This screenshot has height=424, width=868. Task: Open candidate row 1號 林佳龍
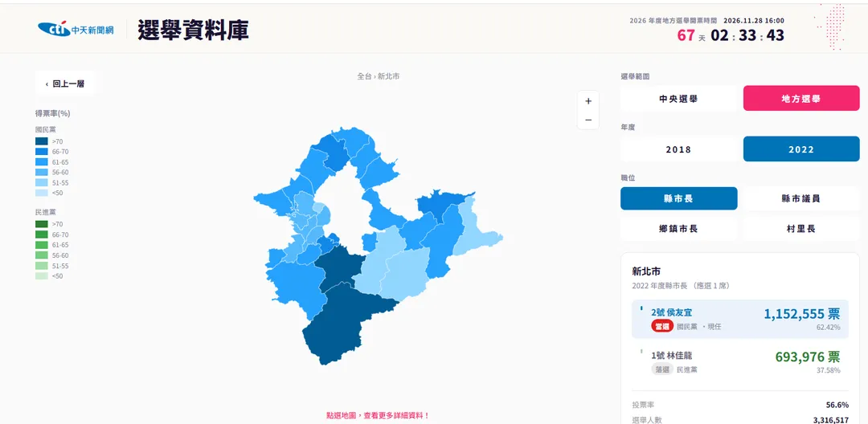click(740, 361)
